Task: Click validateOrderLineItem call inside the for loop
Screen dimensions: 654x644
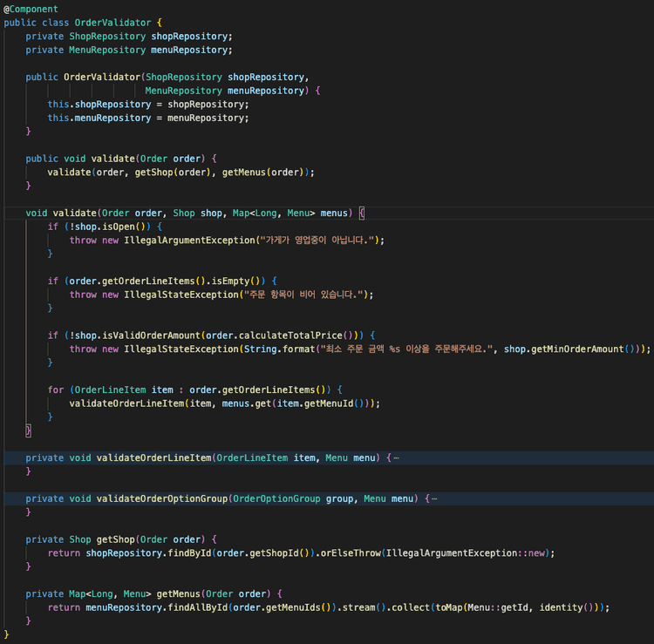Action: [x=126, y=403]
